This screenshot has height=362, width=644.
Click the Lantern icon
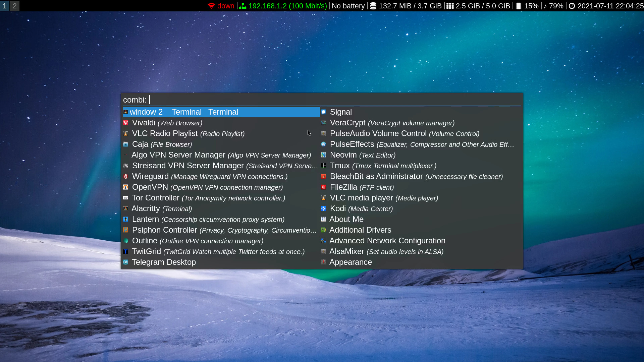point(126,219)
